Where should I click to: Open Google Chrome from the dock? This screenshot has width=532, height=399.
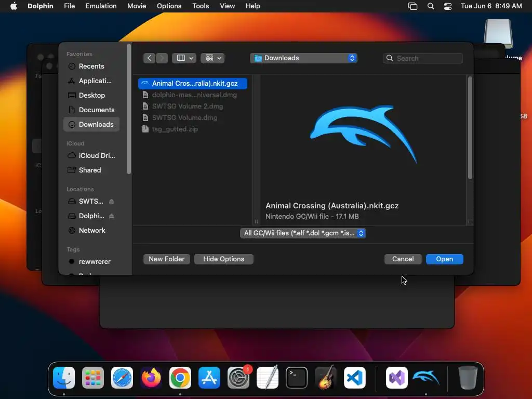(x=180, y=378)
